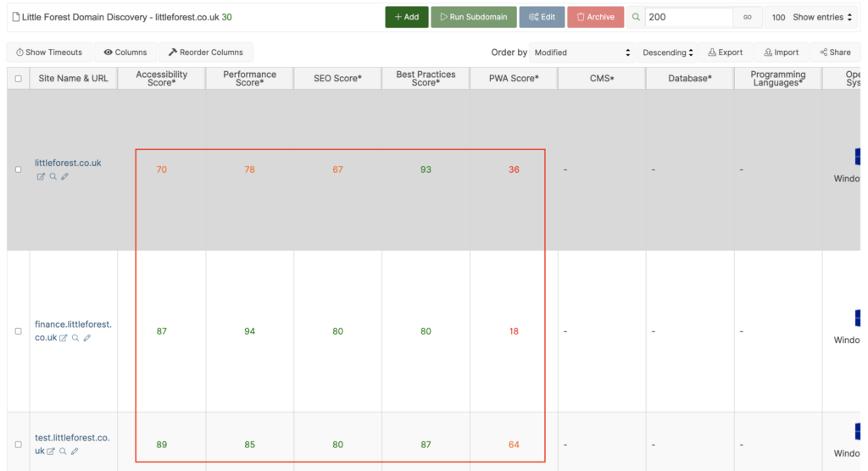The height and width of the screenshot is (471, 868).
Task: Click the green Add button
Action: point(407,17)
